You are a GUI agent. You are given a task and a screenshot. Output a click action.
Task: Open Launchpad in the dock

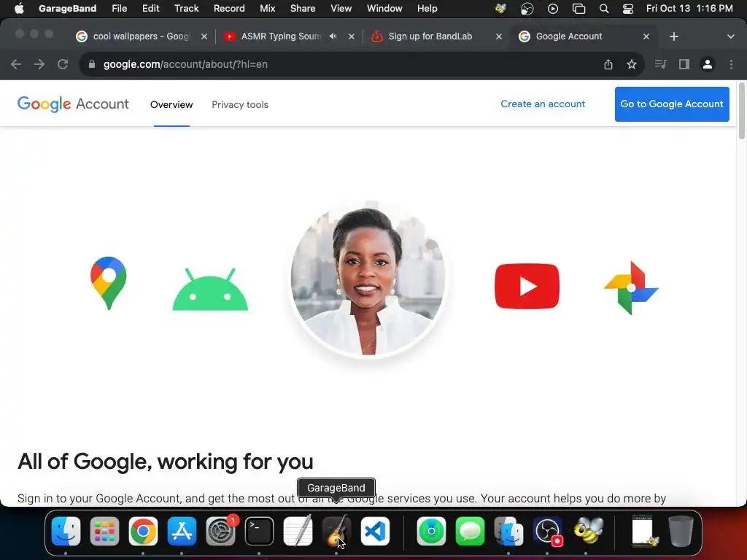[x=104, y=531]
